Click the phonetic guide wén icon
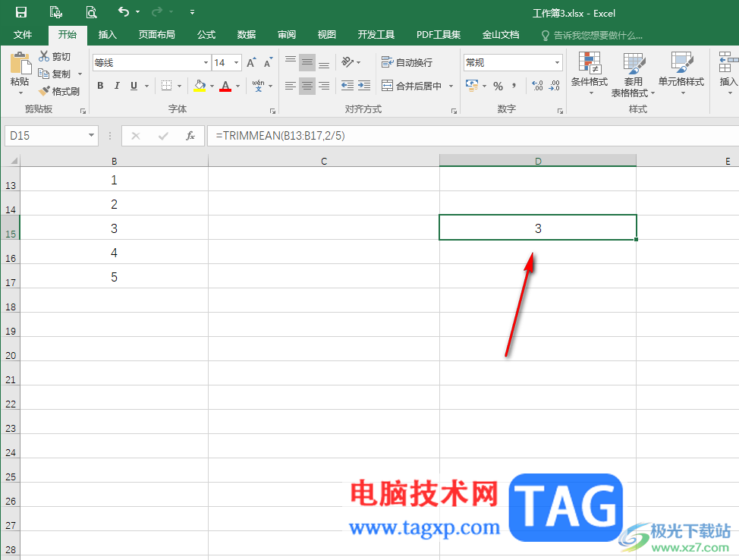The width and height of the screenshot is (739, 560). tap(258, 86)
